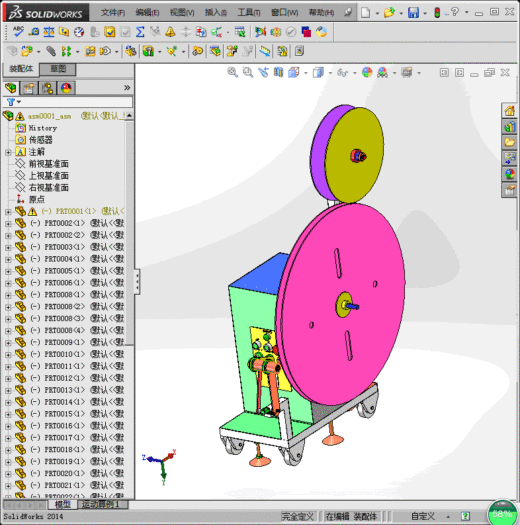The width and height of the screenshot is (520, 525).
Task: Click the Save disk icon
Action: [414, 13]
